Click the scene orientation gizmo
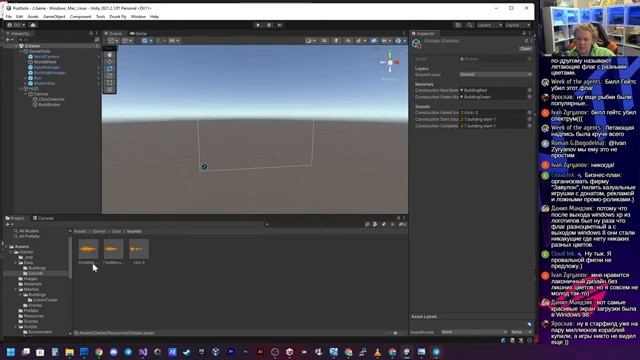Image resolution: width=640 pixels, height=360 pixels. click(390, 62)
